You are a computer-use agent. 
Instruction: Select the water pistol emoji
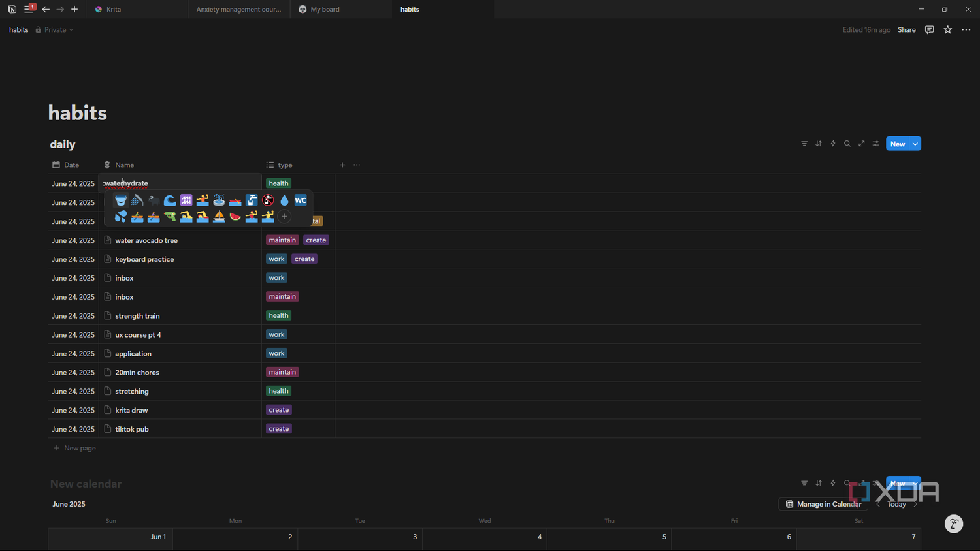[x=170, y=216]
